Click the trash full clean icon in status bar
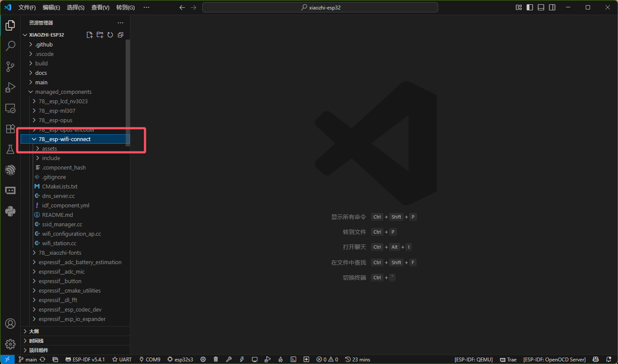 click(216, 359)
